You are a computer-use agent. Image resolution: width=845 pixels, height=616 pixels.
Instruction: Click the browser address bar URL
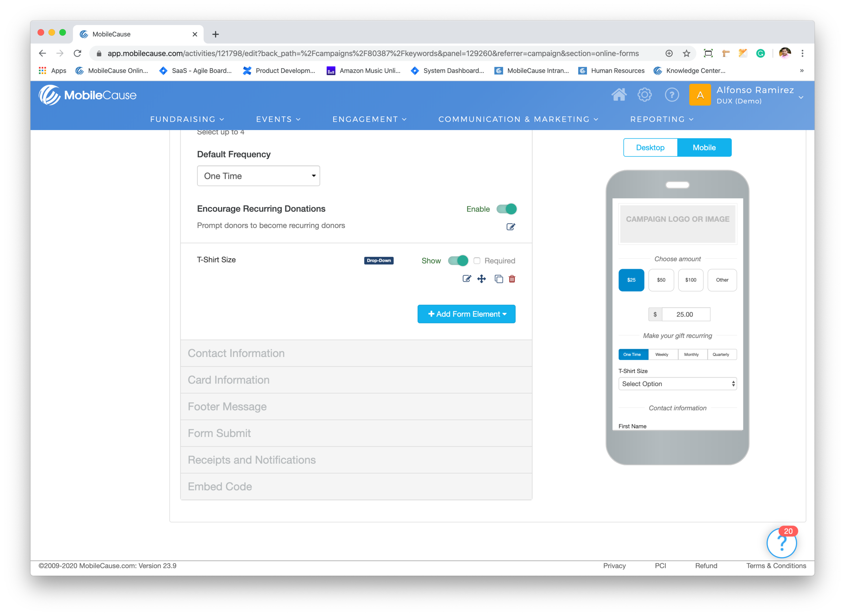(x=373, y=53)
